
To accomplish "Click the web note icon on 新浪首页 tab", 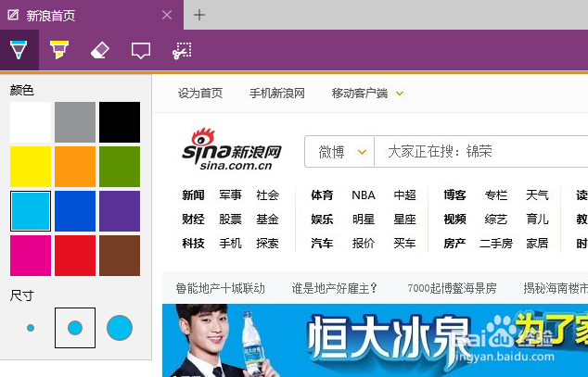I will pos(13,15).
